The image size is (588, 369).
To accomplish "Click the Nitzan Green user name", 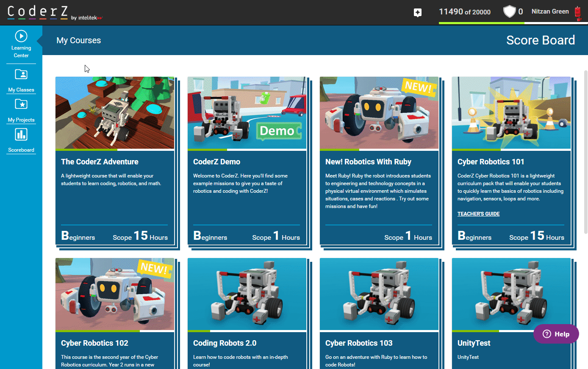I will [x=550, y=11].
